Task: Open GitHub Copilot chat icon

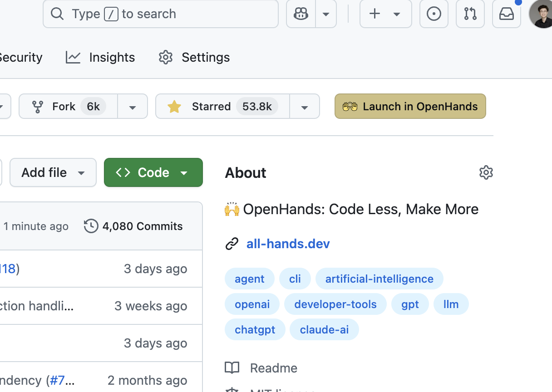Action: tap(301, 14)
